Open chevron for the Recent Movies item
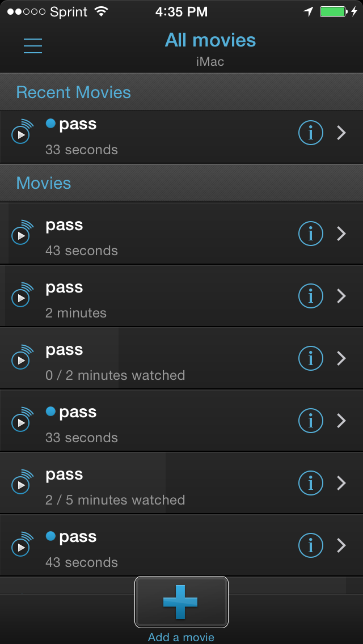 coord(341,133)
